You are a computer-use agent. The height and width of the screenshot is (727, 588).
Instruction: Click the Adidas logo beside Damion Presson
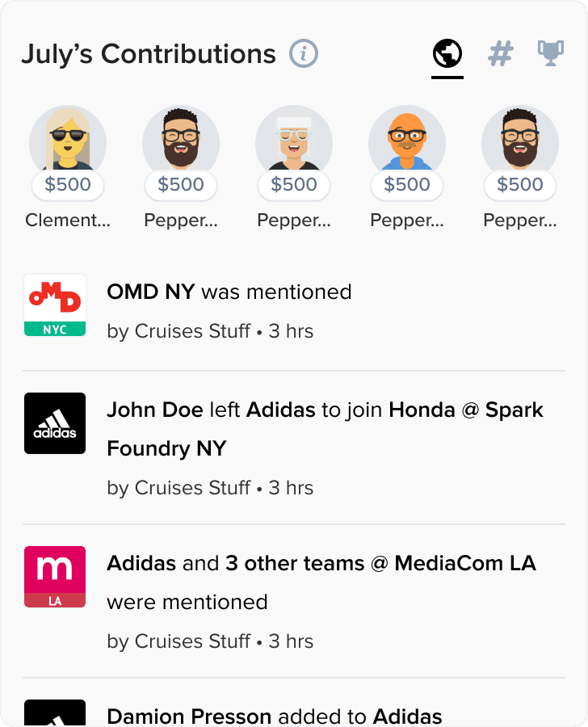55,714
